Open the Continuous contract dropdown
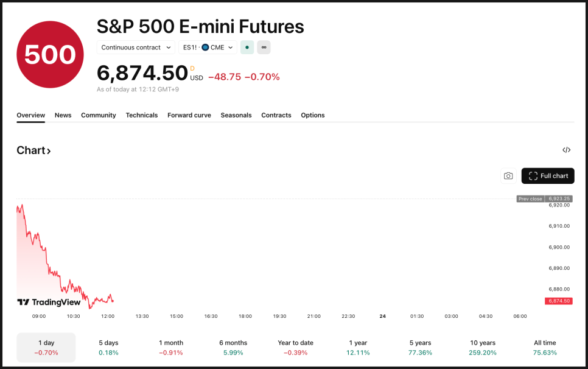588x369 pixels. [136, 47]
